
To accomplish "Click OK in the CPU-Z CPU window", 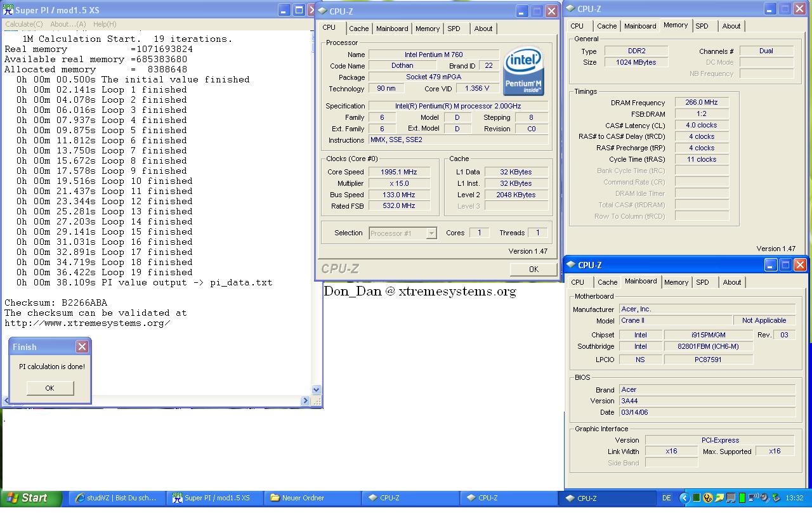I will [x=534, y=270].
